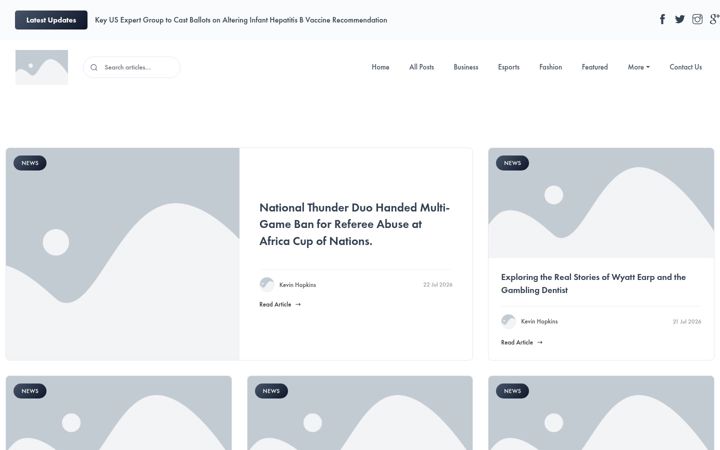Click NEWS badge on bottom-left card
The image size is (720, 450).
point(30,391)
